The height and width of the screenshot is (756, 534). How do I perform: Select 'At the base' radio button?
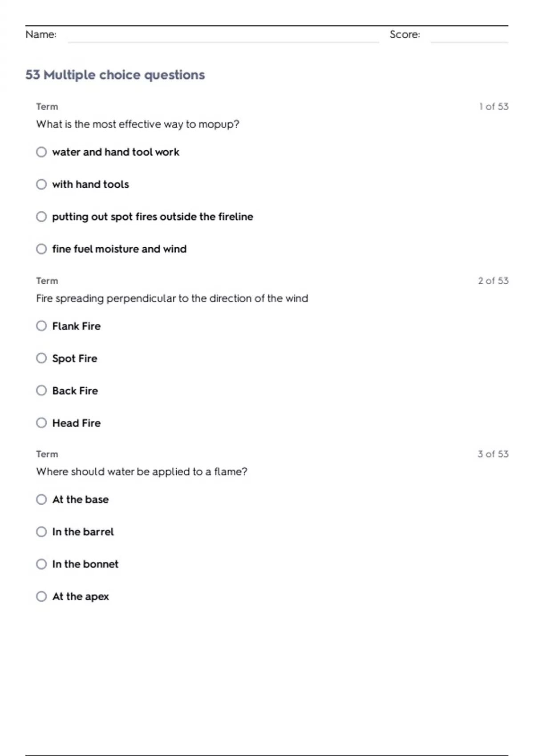click(41, 499)
